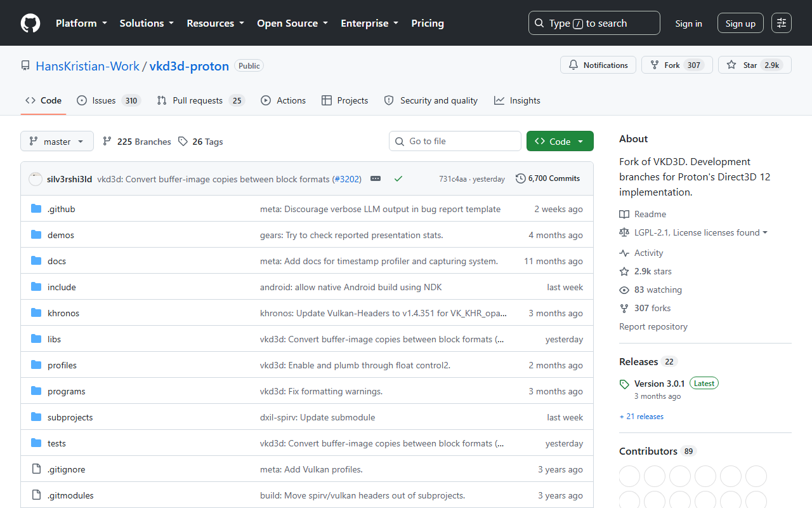This screenshot has height=508, width=812.
Task: View the green check commit status
Action: click(398, 179)
